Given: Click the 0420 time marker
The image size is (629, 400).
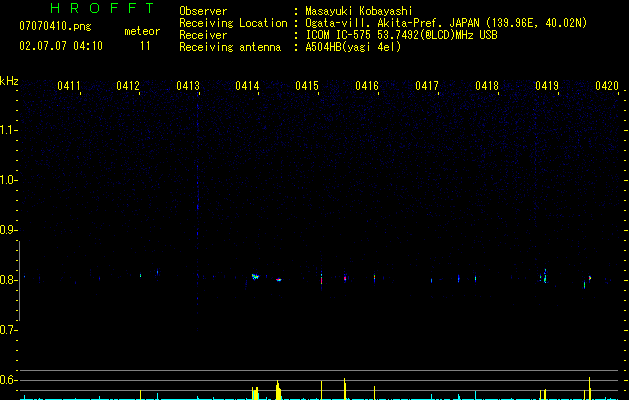Looking at the screenshot, I should pos(607,86).
